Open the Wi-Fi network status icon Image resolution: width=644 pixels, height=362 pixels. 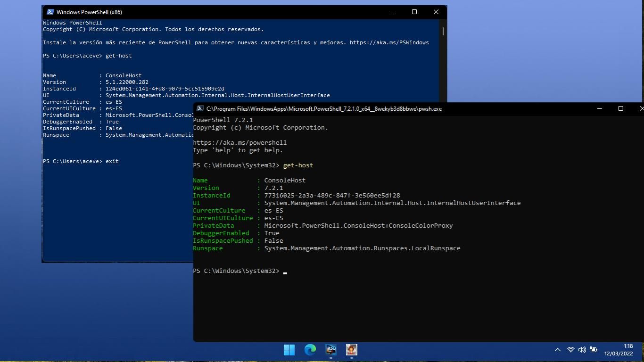click(570, 350)
